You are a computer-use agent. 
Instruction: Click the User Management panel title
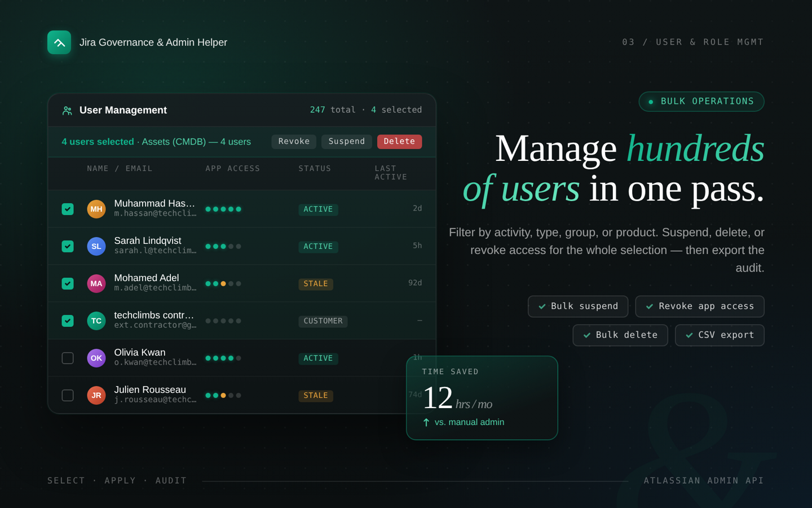[x=123, y=110]
